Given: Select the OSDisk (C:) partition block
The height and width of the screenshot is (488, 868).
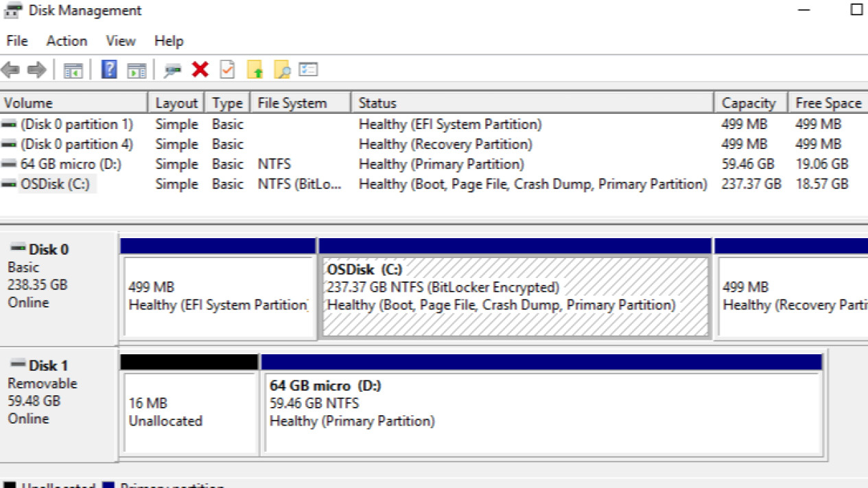Looking at the screenshot, I should (x=515, y=296).
